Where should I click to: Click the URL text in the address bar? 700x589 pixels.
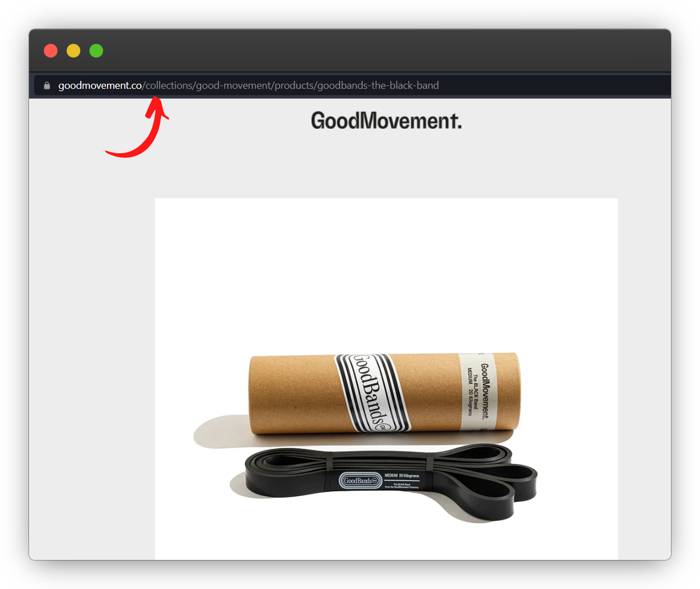[x=248, y=85]
